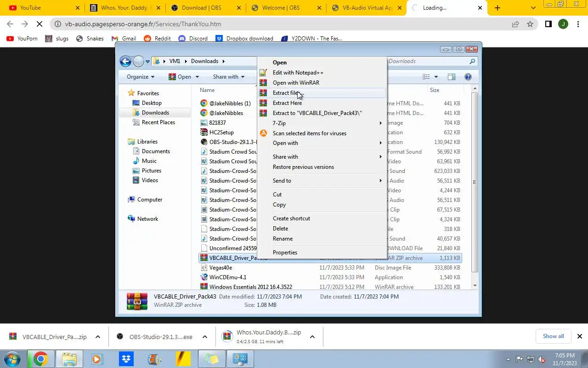Switch to the YouTube browser tab

click(45, 8)
